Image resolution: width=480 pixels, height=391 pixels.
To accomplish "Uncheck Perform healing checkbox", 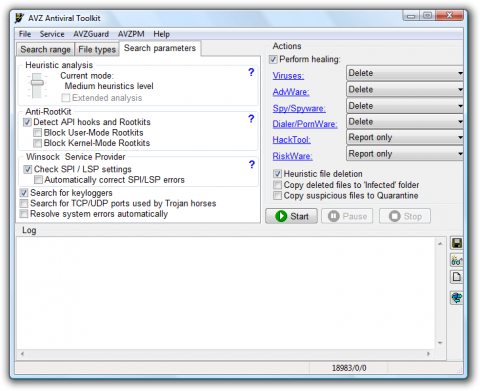I will (273, 59).
